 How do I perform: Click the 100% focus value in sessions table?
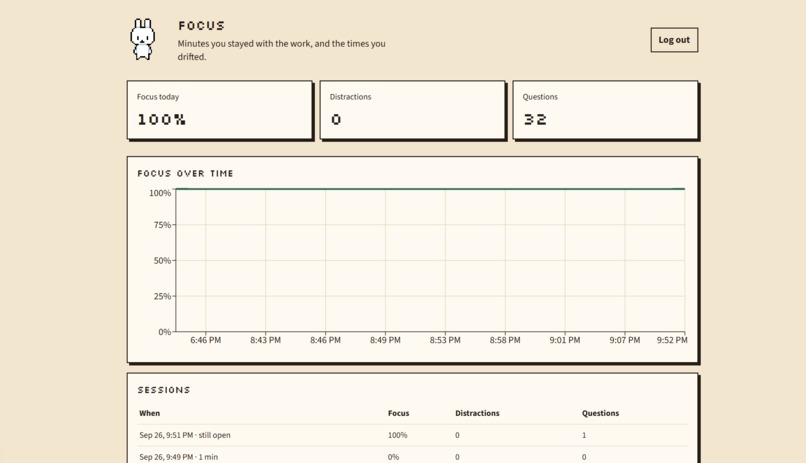(397, 435)
